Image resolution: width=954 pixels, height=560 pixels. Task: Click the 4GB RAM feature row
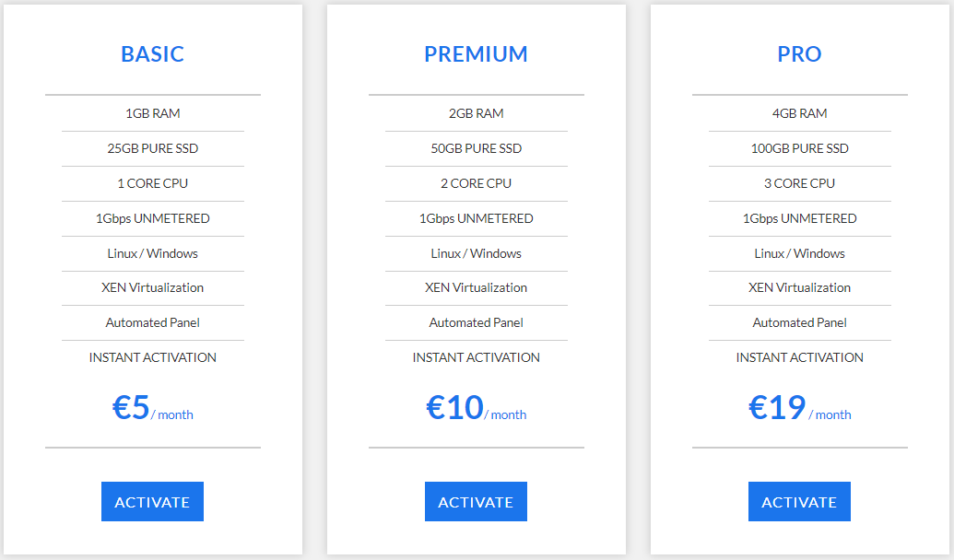click(800, 113)
